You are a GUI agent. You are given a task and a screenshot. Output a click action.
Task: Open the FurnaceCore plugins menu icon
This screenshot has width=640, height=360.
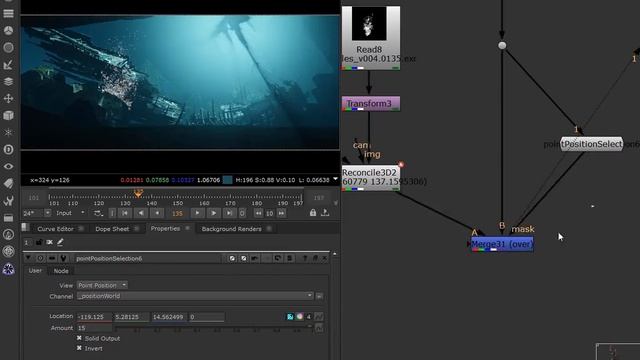click(x=8, y=234)
